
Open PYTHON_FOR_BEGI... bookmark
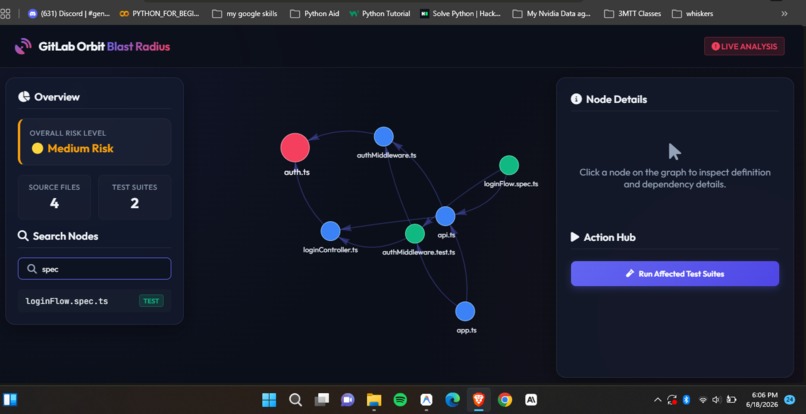click(159, 14)
